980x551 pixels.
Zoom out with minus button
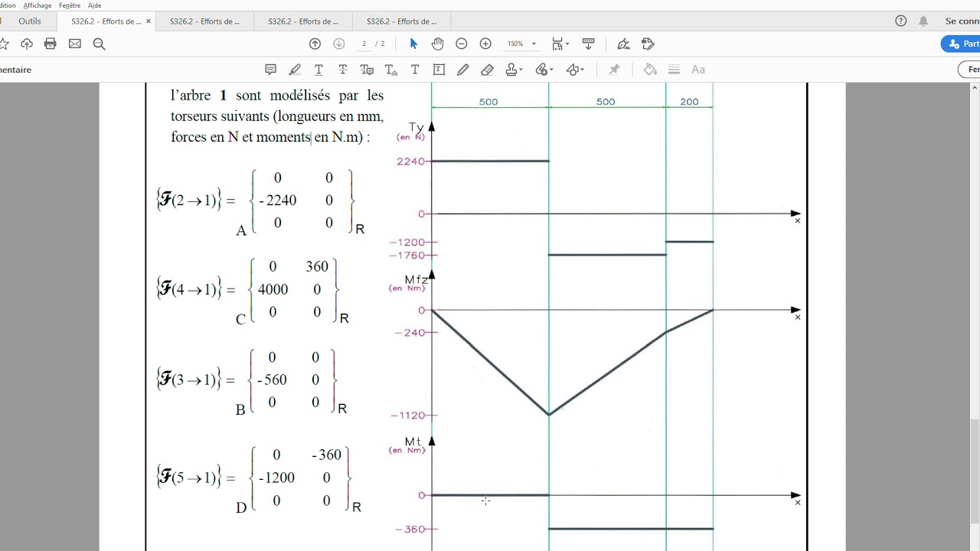[x=462, y=44]
